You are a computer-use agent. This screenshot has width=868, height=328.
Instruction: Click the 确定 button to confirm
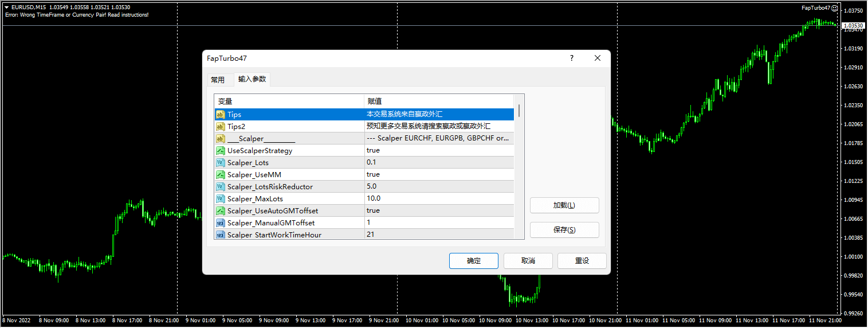click(473, 261)
